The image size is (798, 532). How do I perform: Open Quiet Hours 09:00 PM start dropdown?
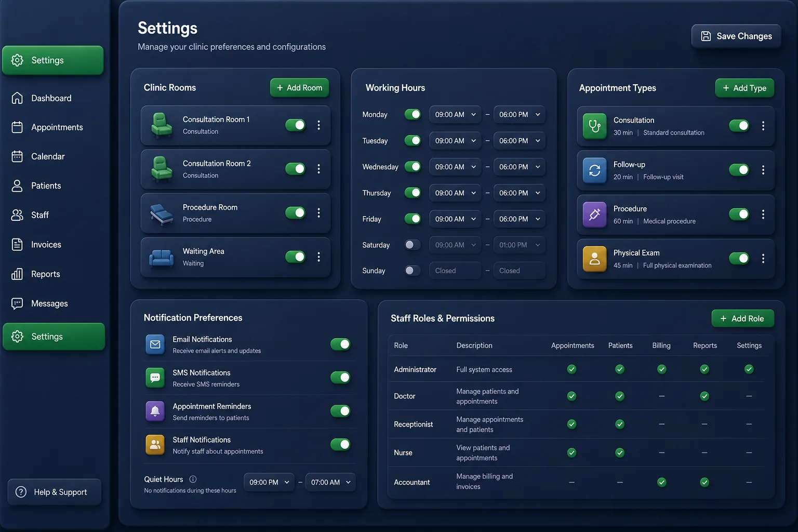click(269, 482)
